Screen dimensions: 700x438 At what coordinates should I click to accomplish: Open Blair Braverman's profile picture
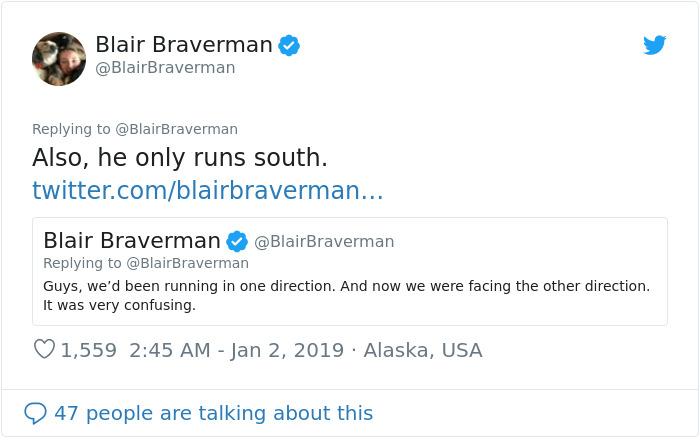59,58
